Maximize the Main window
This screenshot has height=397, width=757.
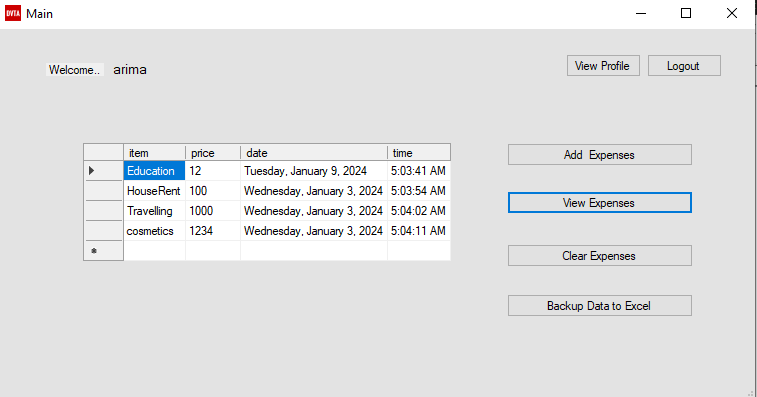(686, 14)
